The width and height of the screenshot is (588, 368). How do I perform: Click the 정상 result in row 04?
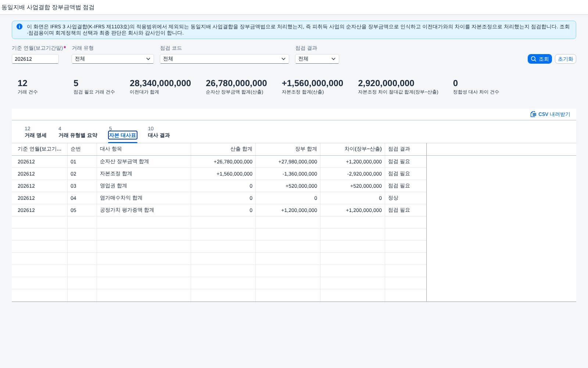point(393,198)
